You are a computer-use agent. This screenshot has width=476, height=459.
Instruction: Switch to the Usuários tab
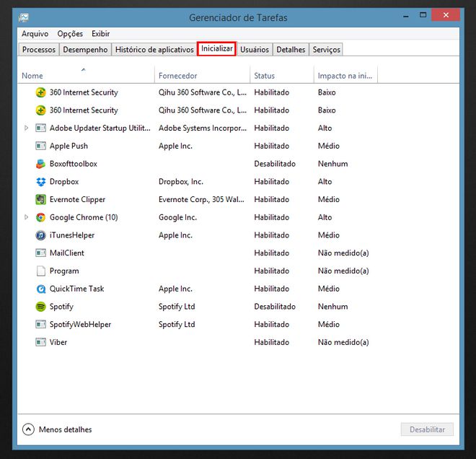(x=255, y=50)
